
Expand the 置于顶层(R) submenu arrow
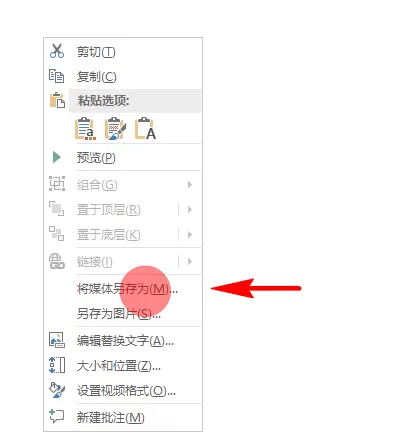pyautogui.click(x=190, y=209)
